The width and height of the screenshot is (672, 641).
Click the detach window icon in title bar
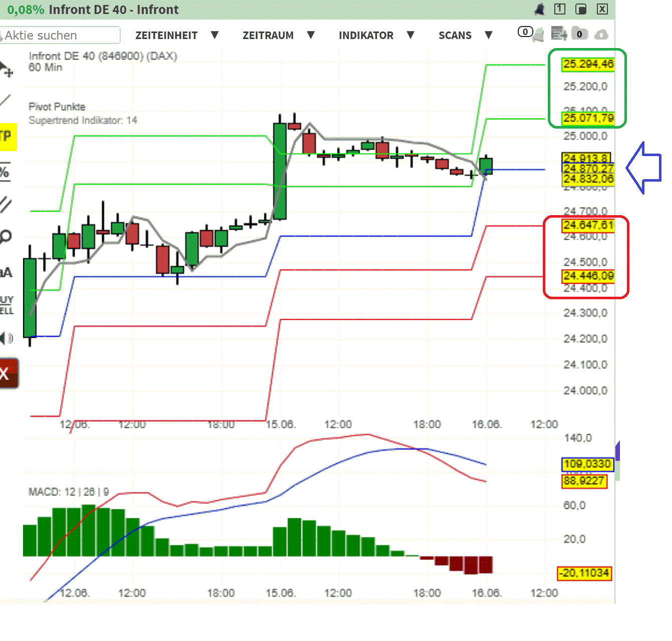coord(581,9)
